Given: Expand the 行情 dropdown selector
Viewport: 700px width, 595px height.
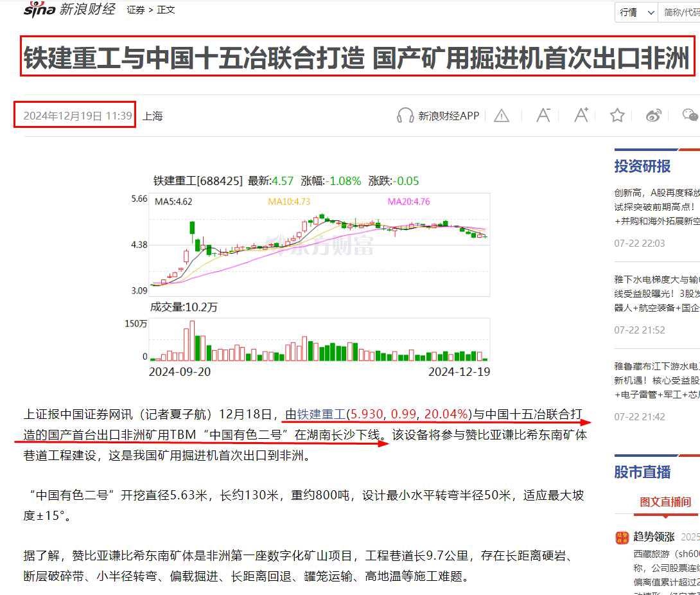Looking at the screenshot, I should (x=636, y=12).
